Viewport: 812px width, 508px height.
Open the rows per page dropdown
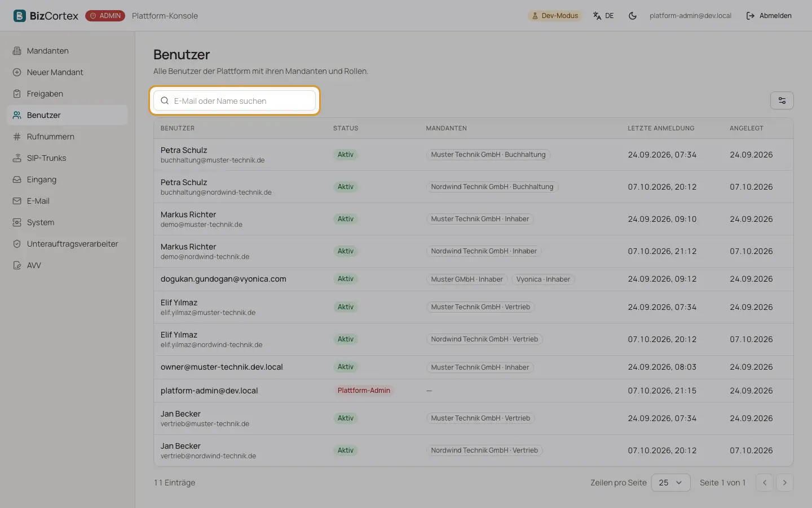pos(671,483)
